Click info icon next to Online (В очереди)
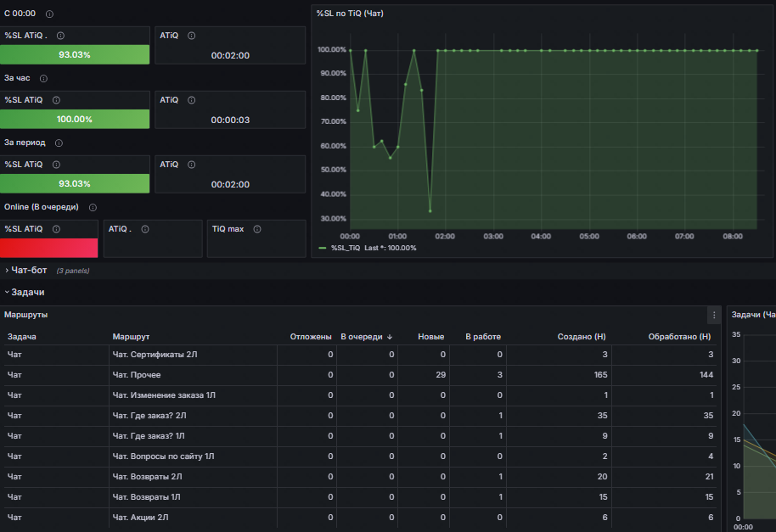This screenshot has height=532, width=776. (x=93, y=207)
